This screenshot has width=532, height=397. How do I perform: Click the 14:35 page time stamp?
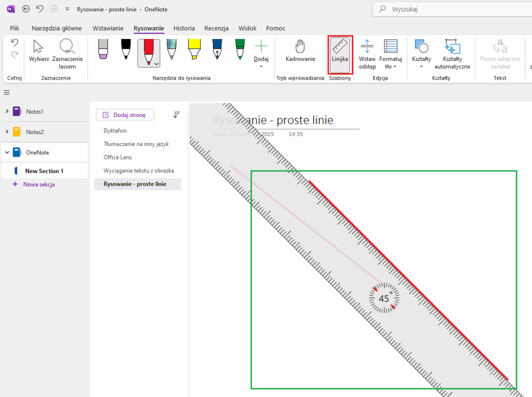point(296,134)
